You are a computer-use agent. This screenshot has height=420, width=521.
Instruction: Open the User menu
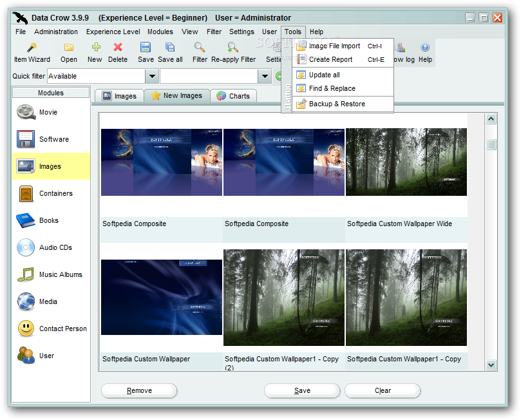click(x=269, y=32)
